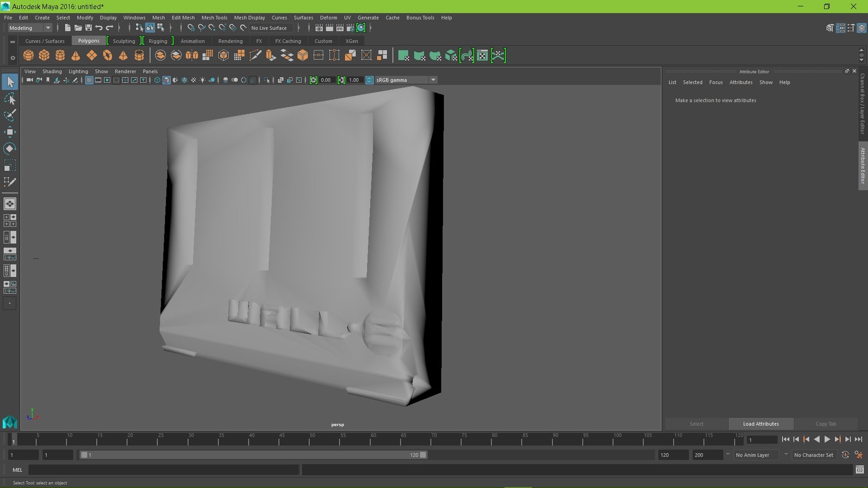Viewport: 868px width, 488px height.
Task: Choose the Paint Selection tool
Action: 10,115
